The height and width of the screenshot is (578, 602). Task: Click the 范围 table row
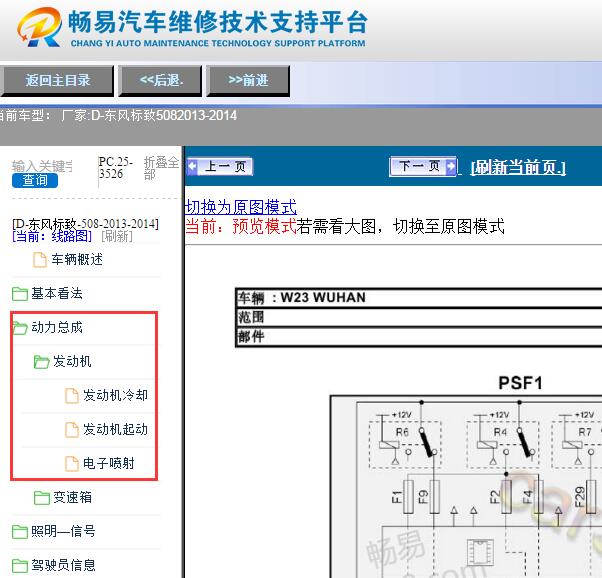(418, 317)
